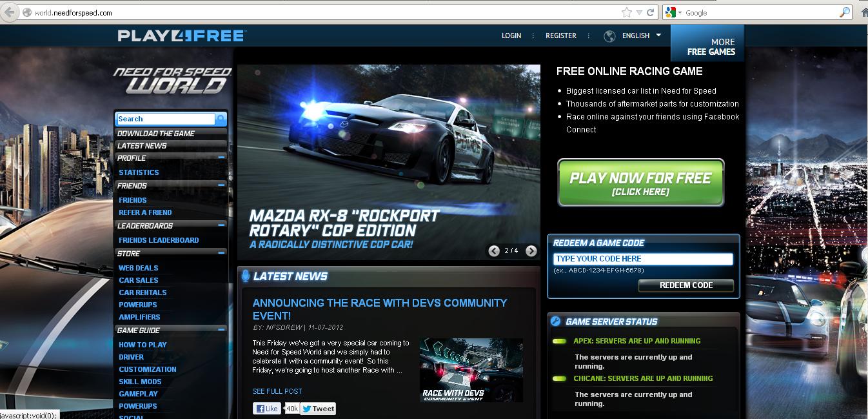This screenshot has height=419, width=868.
Task: Open CAR SALES link
Action: pos(138,280)
